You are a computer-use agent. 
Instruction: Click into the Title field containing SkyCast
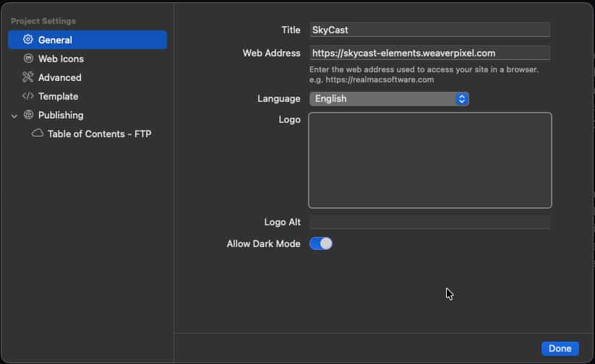point(429,30)
